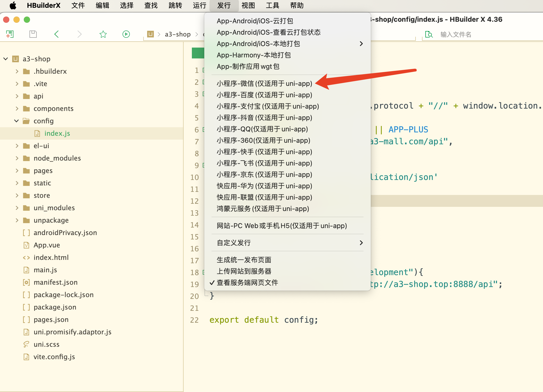Image resolution: width=543 pixels, height=392 pixels.
Task: Choose App-制作应用wgt包
Action: point(288,66)
